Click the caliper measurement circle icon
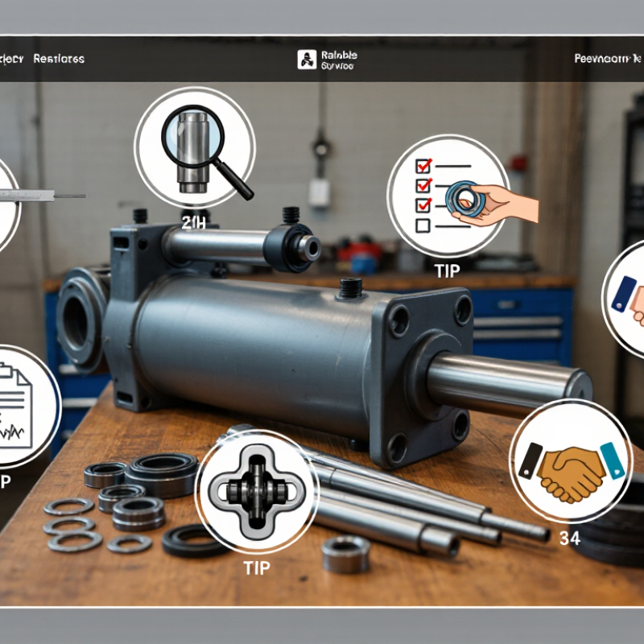644x644 pixels. coord(9,205)
